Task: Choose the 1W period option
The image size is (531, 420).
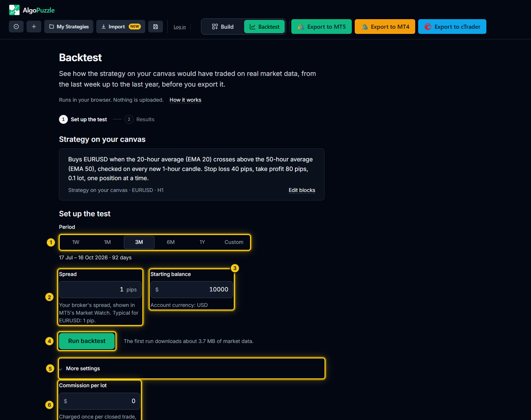Action: coord(76,242)
